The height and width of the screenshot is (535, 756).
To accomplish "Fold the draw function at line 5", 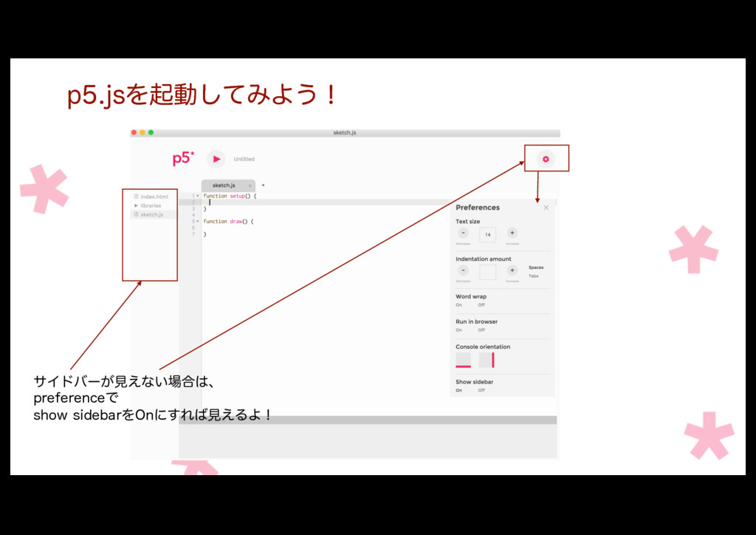I will [x=198, y=222].
